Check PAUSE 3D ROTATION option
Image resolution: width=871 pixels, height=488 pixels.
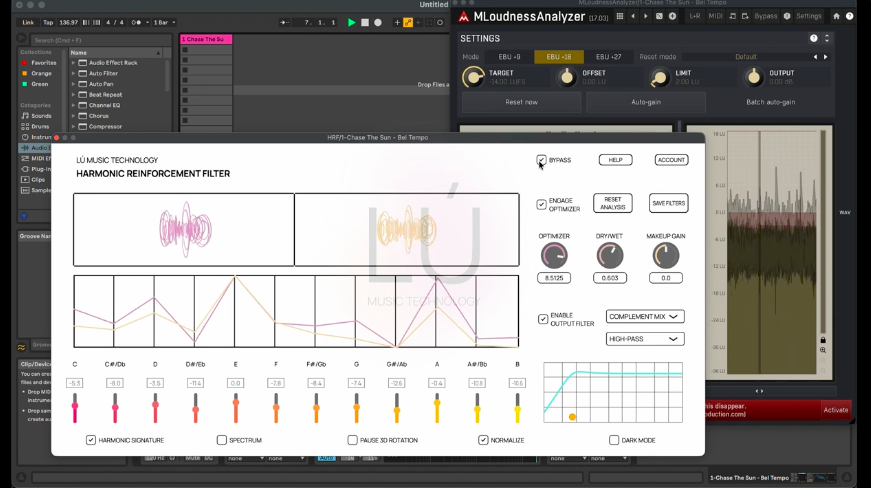352,440
